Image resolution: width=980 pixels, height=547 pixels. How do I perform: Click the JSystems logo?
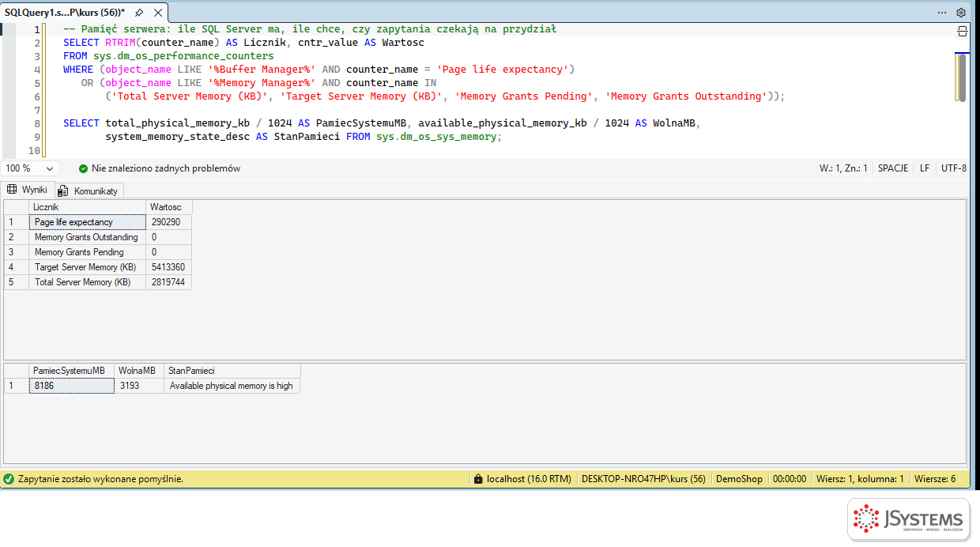click(909, 519)
